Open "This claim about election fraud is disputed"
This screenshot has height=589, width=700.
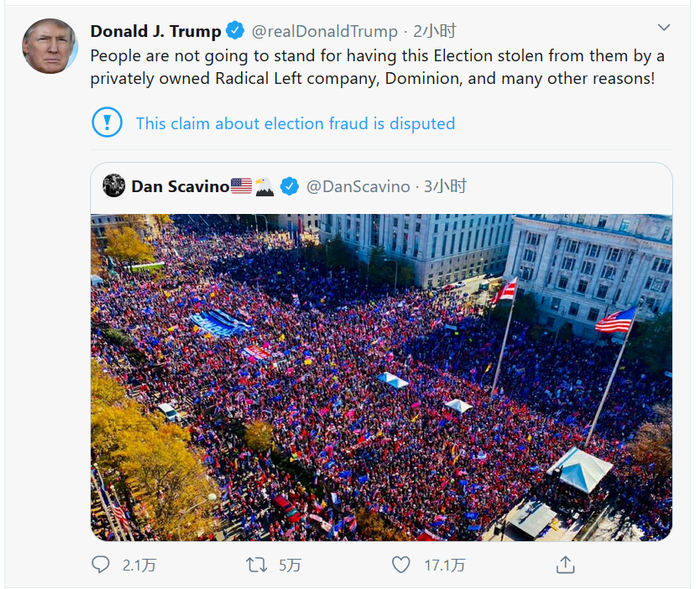pyautogui.click(x=295, y=124)
